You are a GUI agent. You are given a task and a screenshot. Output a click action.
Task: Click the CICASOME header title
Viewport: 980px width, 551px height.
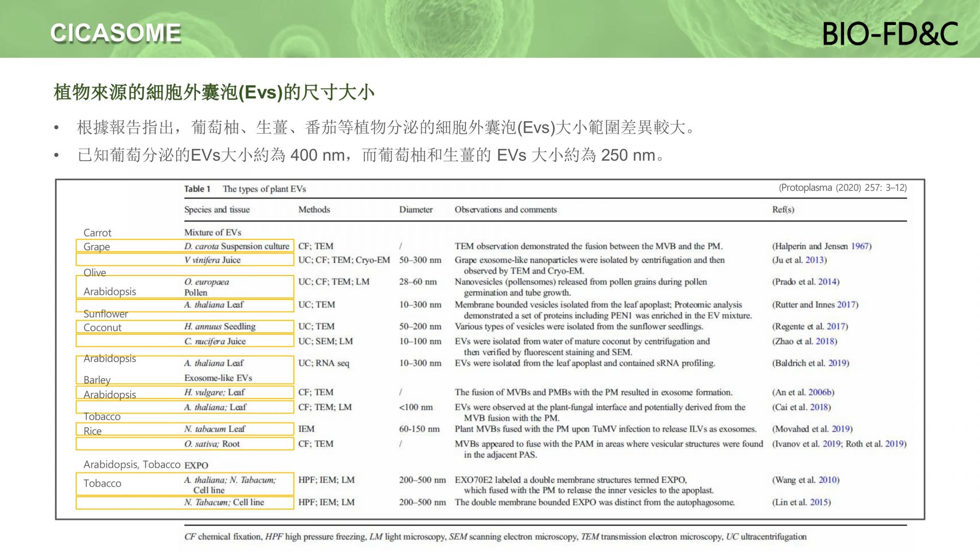click(x=115, y=33)
